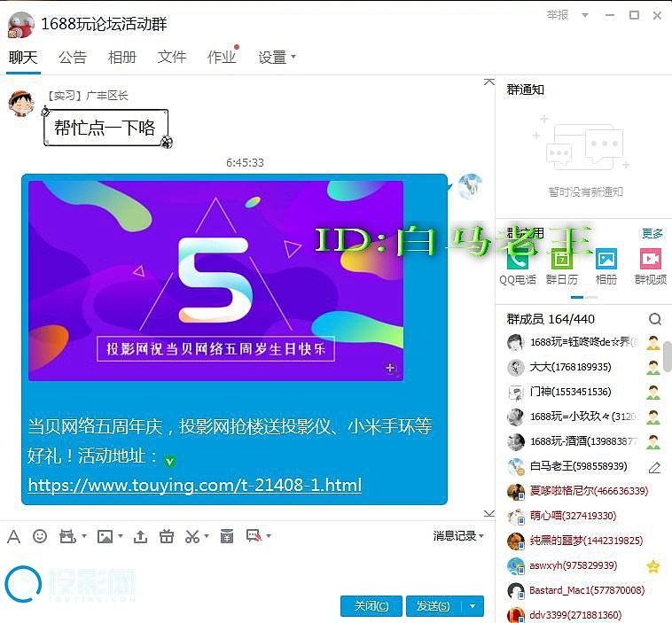Click the 关闭(C) button

tap(371, 606)
